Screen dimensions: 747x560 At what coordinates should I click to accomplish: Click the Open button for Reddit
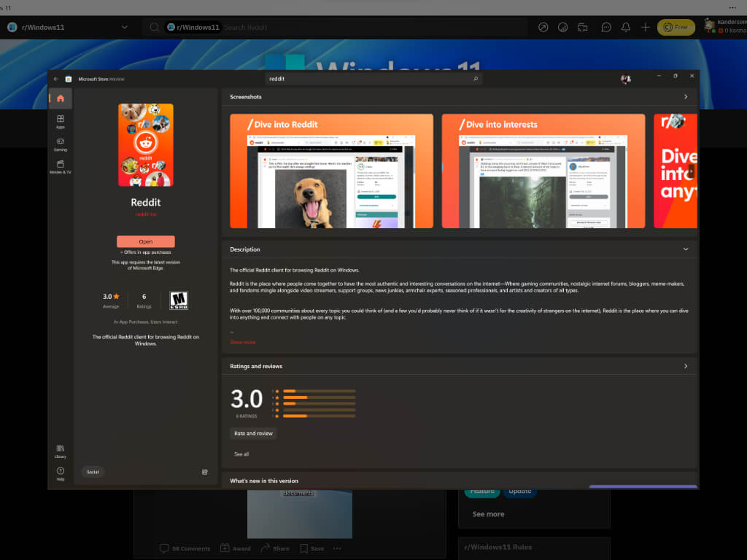(x=146, y=241)
